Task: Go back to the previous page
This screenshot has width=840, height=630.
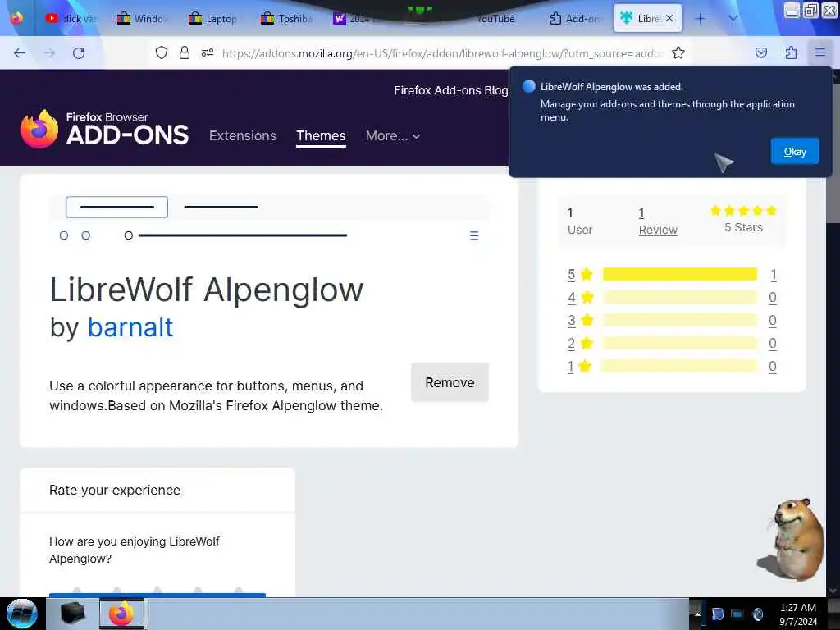Action: pyautogui.click(x=20, y=53)
